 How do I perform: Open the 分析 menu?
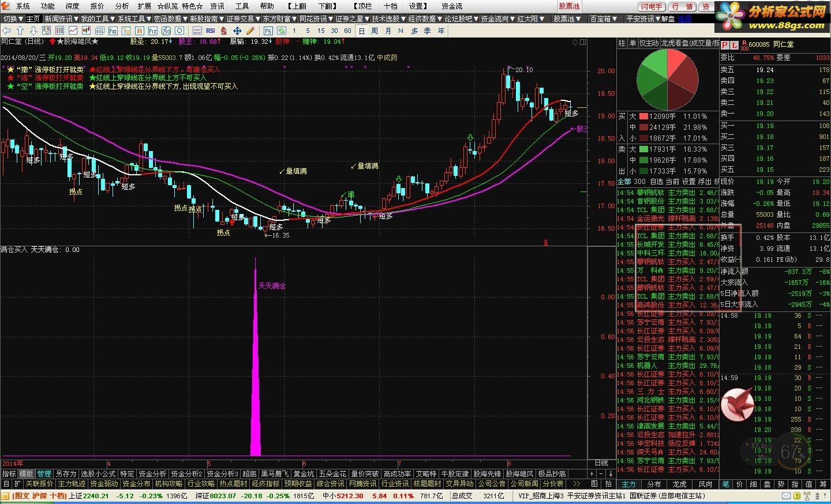(x=122, y=6)
